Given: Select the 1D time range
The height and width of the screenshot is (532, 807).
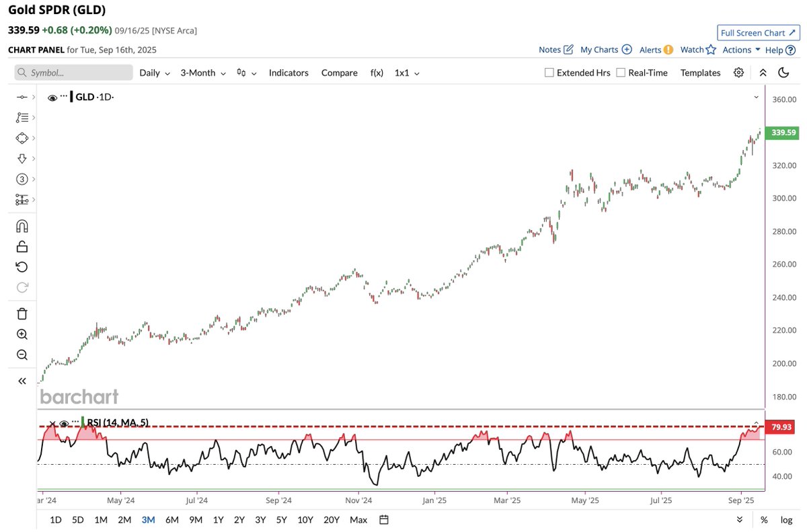Looking at the screenshot, I should pos(56,520).
